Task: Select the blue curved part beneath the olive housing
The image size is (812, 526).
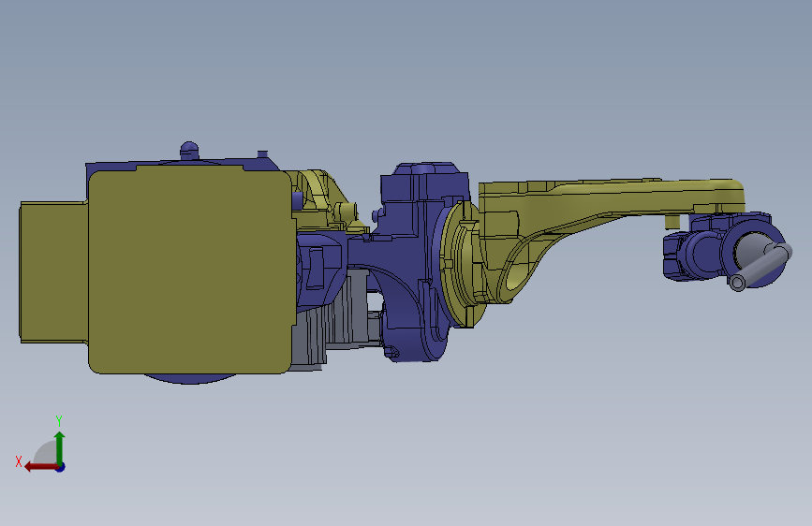Action: coord(189,378)
